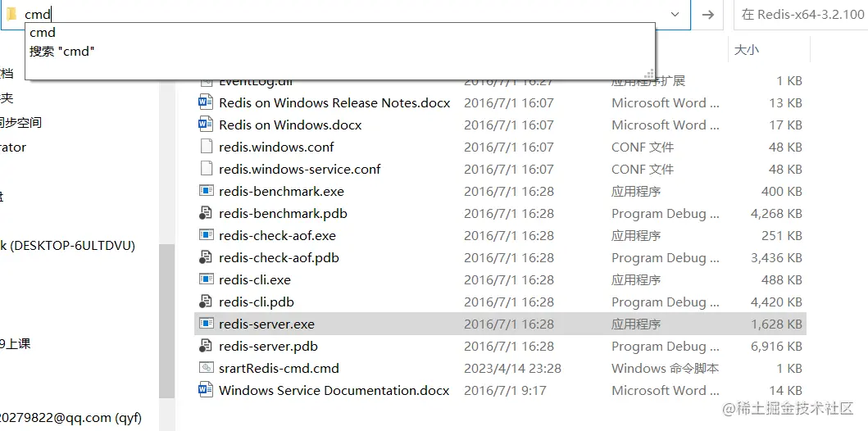Click the navigation pane vertical scrollbar
Image resolution: width=868 pixels, height=431 pixels.
166,321
